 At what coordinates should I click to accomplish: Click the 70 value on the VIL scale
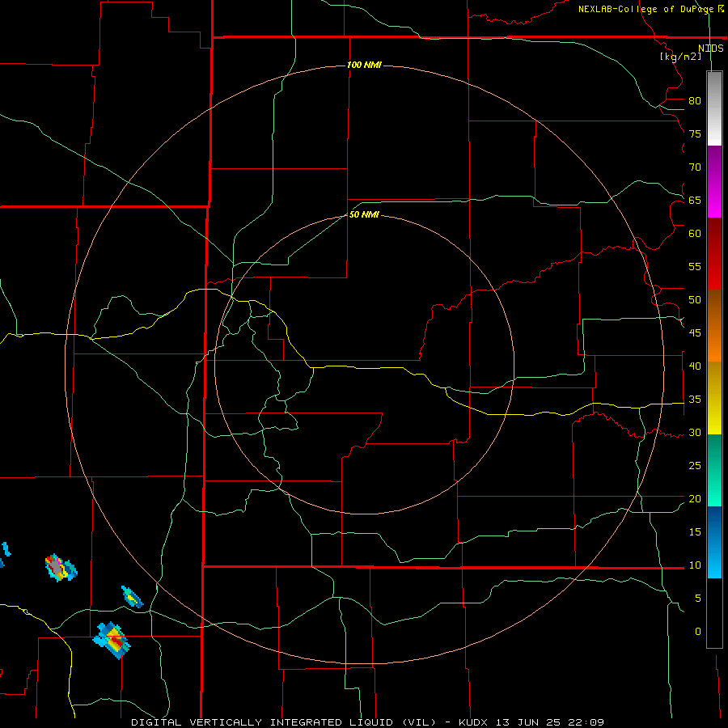tap(695, 167)
